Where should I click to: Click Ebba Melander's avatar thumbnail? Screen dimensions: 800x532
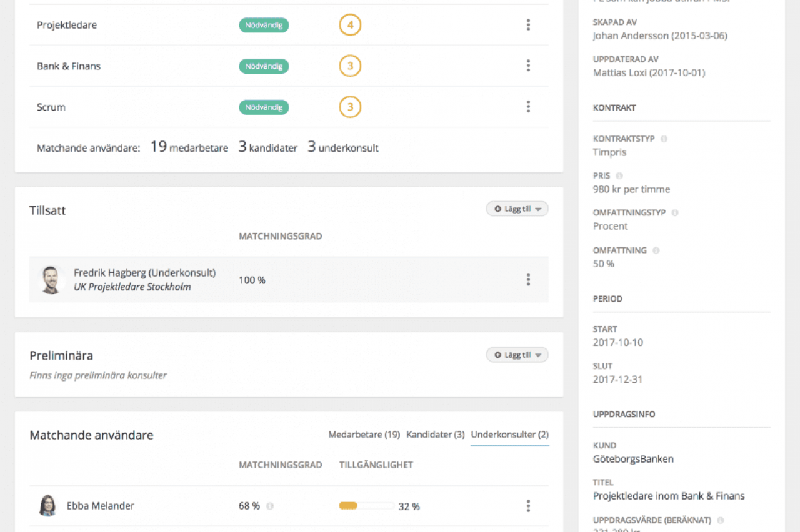point(48,506)
